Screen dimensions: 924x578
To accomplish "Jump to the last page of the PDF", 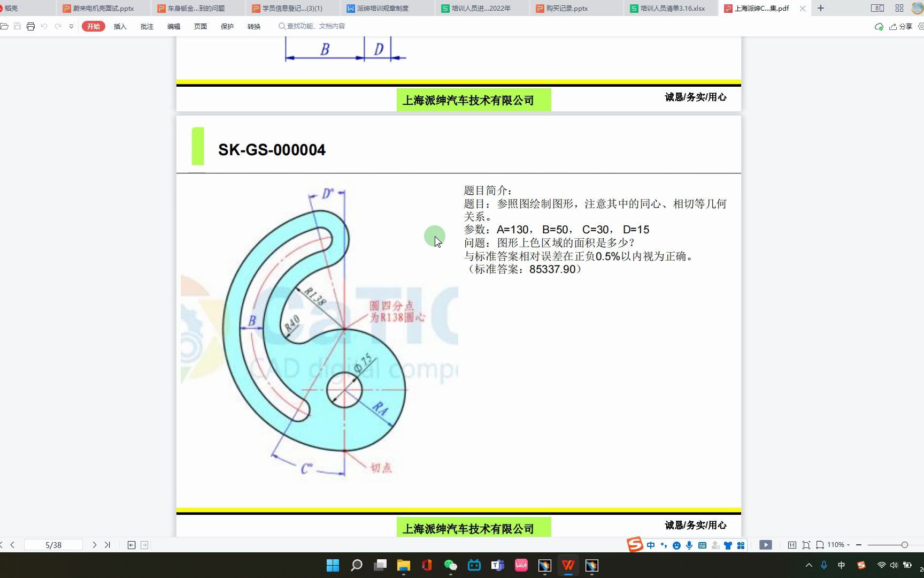I will point(107,545).
